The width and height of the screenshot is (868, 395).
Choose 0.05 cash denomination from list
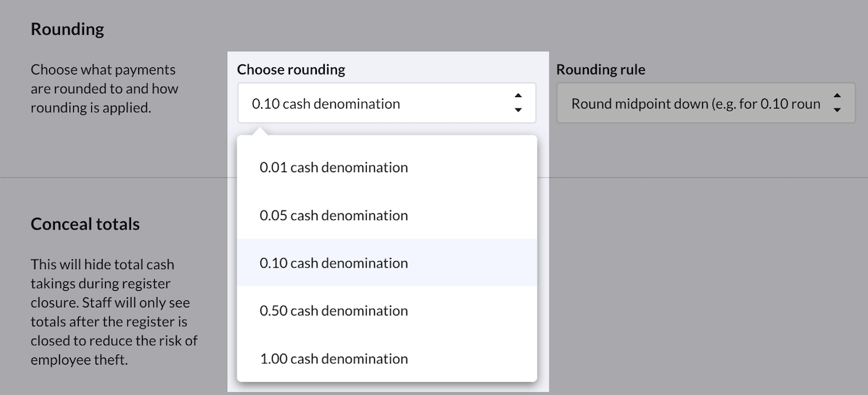tap(333, 215)
